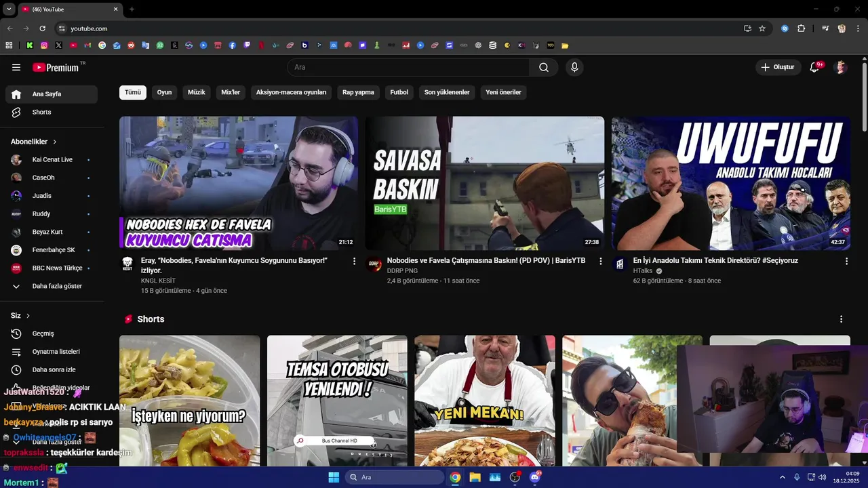Select the Rap yapma chip

358,92
